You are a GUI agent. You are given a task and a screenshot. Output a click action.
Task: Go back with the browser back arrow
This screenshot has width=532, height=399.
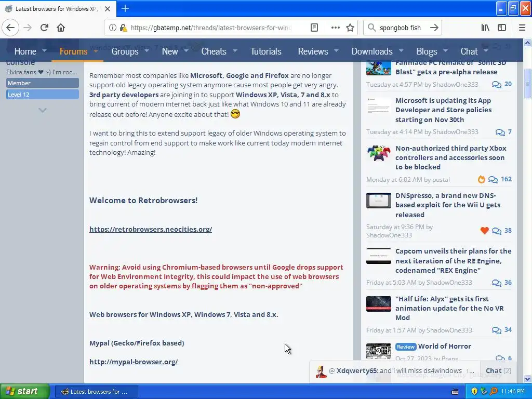point(10,28)
